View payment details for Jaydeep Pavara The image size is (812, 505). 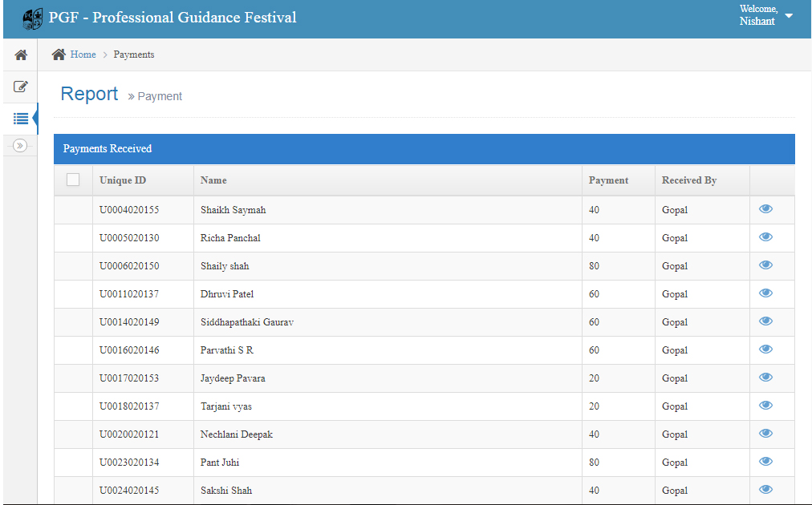[x=766, y=378]
